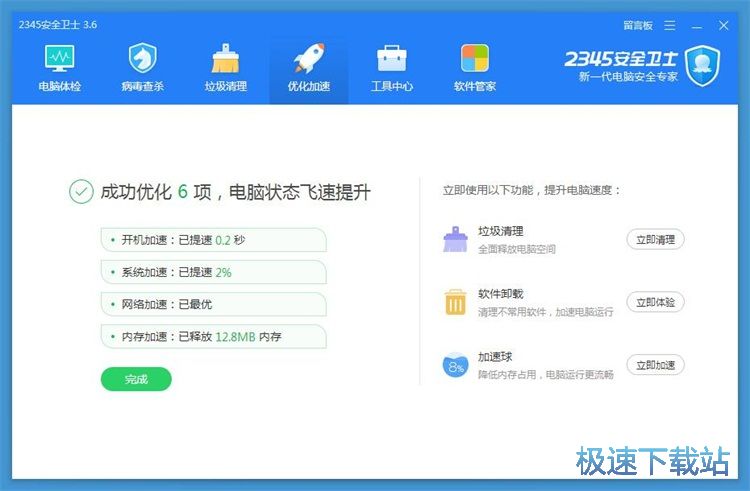
Task: Click 清理不常用软件，加速电脑运行 description
Action: (x=546, y=312)
